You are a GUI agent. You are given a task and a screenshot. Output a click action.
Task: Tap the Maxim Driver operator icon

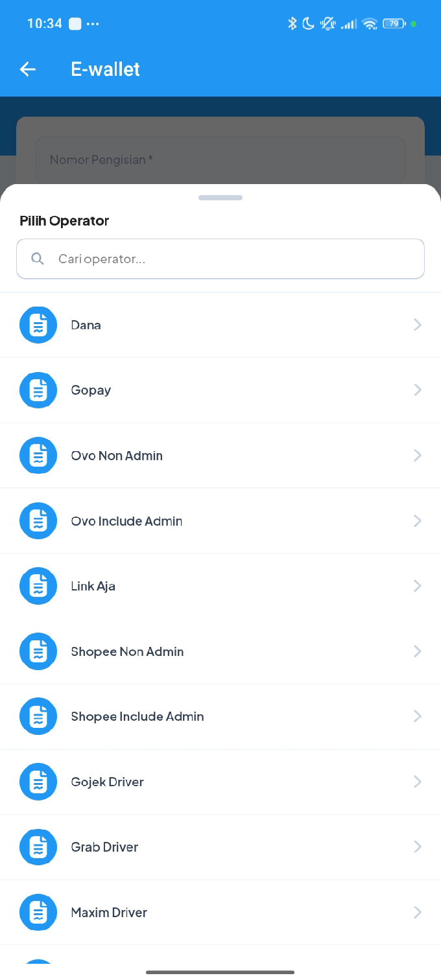tap(38, 912)
